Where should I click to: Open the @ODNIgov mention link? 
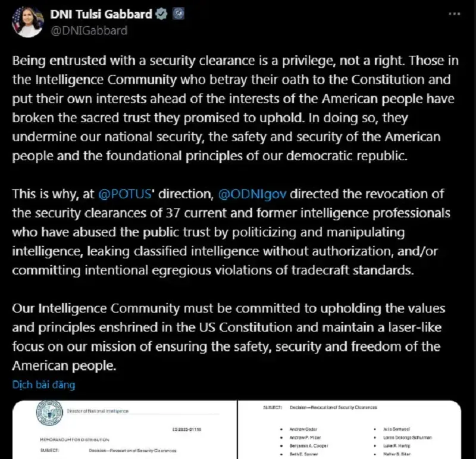click(x=252, y=194)
